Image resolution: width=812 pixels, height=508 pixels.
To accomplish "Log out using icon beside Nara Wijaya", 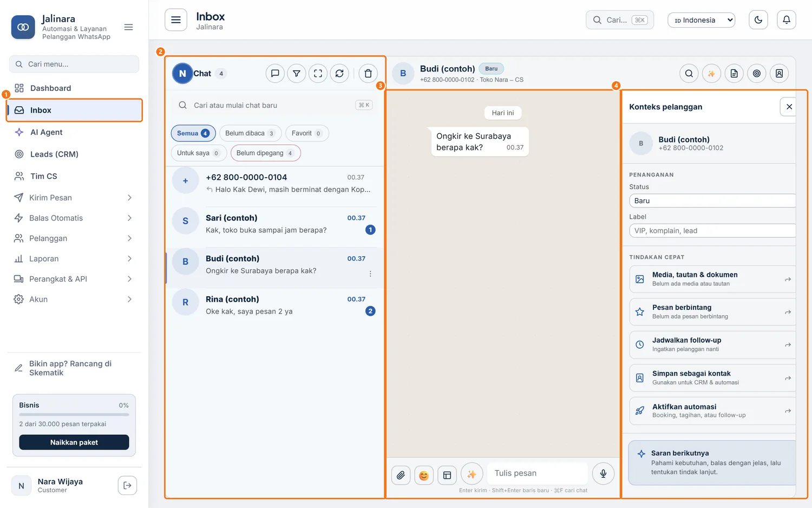I will [x=127, y=485].
